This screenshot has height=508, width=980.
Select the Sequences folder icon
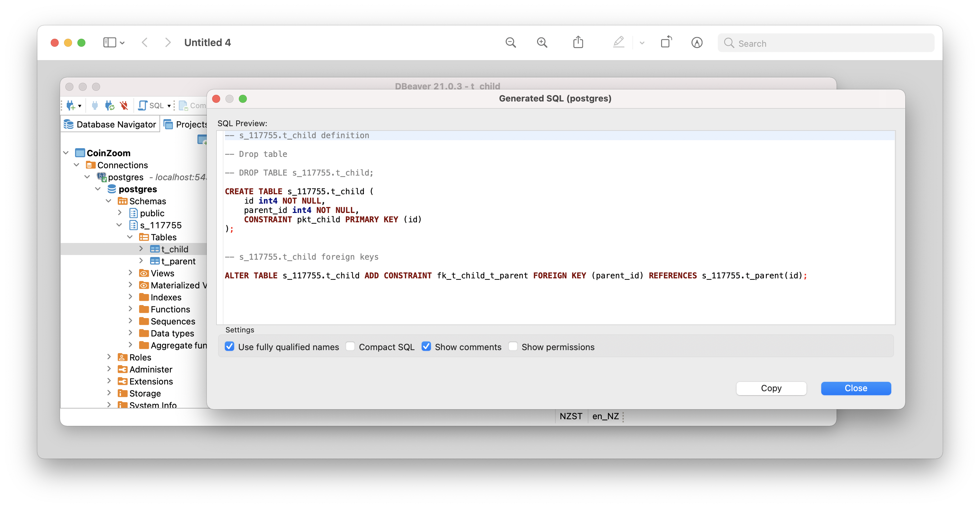pyautogui.click(x=144, y=321)
